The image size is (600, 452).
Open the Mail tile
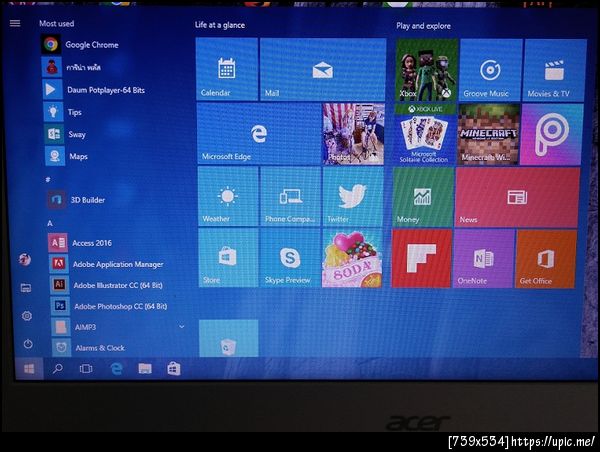323,70
